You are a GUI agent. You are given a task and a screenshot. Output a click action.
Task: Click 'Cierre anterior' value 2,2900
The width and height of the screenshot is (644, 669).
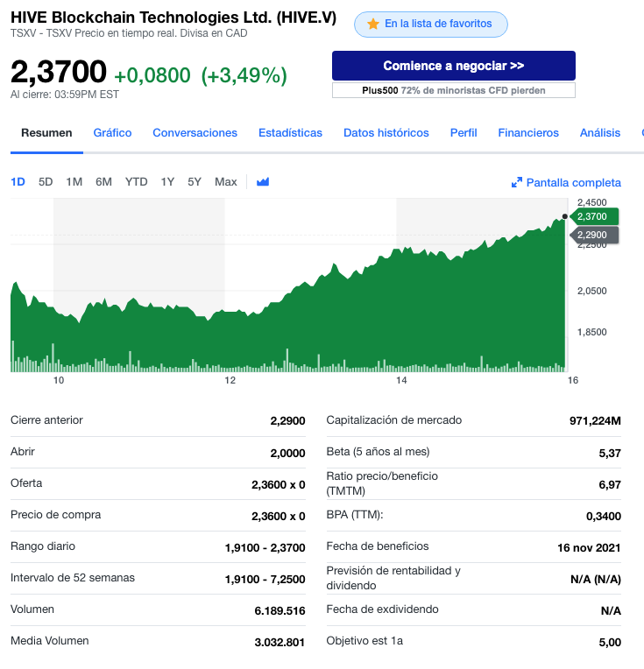(x=288, y=420)
